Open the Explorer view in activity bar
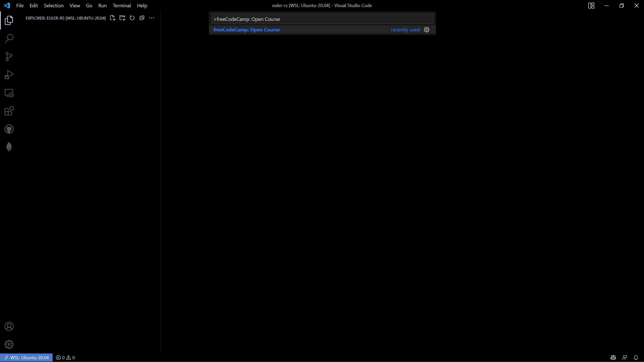Image resolution: width=644 pixels, height=362 pixels. 9,20
